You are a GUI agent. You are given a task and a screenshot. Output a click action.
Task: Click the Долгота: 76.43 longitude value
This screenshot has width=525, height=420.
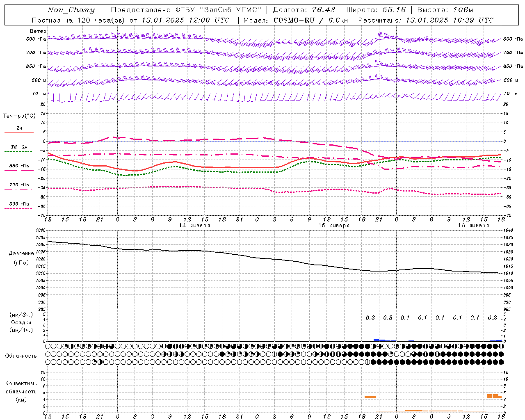(x=304, y=10)
